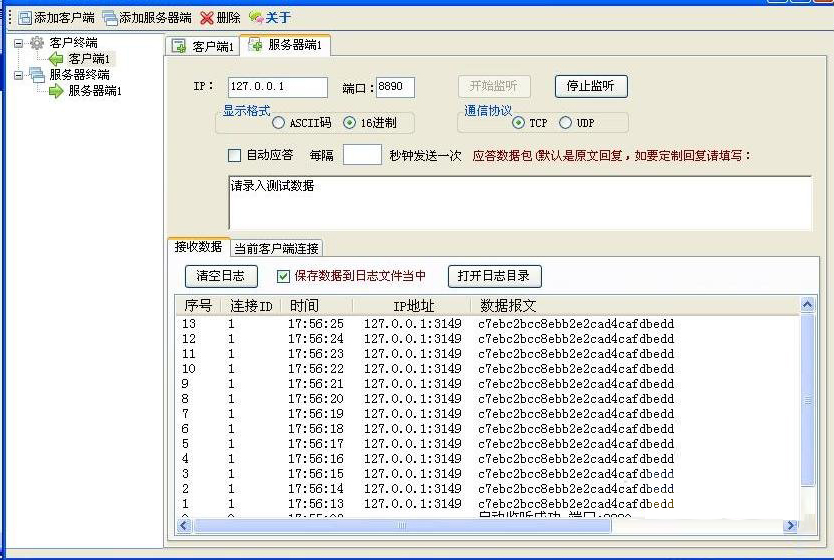The height and width of the screenshot is (560, 834).
Task: Switch to the 服务器端1 tab
Action: 285,45
